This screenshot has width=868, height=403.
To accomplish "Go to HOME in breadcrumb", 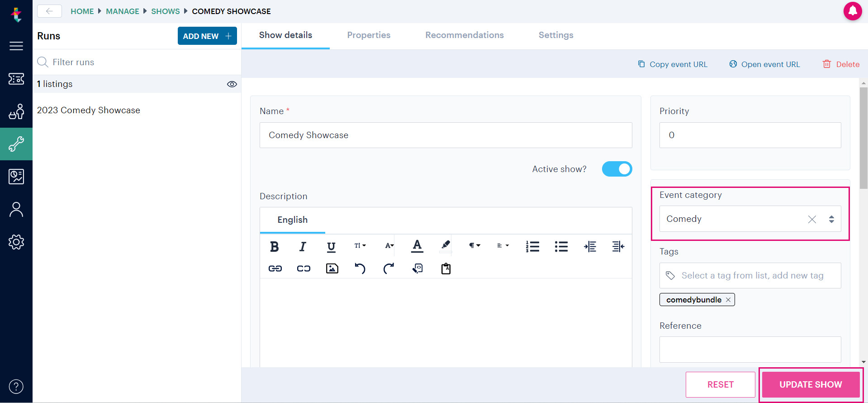I will point(82,11).
